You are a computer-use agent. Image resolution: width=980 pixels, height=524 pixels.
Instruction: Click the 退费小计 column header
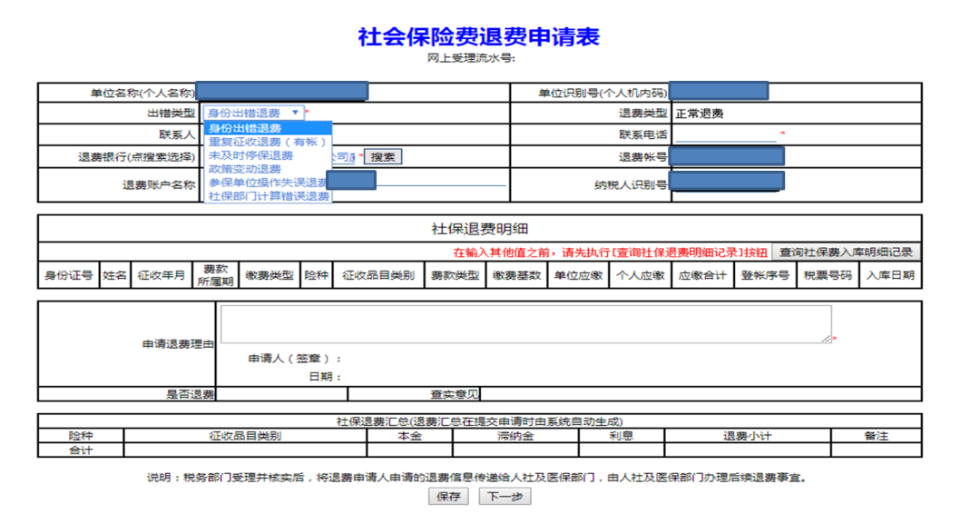point(748,435)
